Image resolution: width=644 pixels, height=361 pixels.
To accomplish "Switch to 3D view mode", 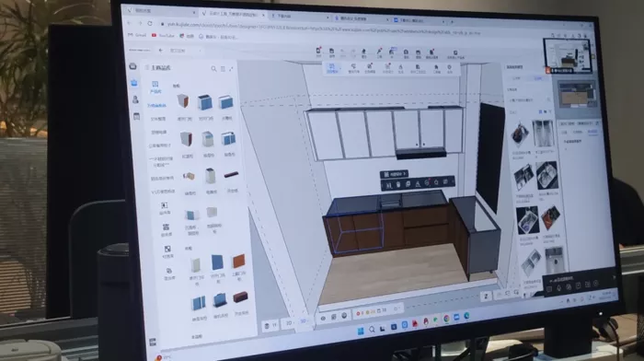I will [x=304, y=321].
